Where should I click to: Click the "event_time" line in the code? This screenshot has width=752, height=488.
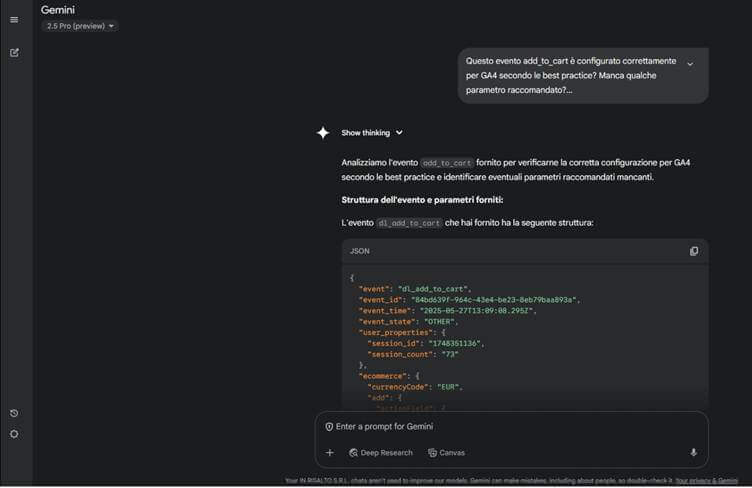(447, 311)
